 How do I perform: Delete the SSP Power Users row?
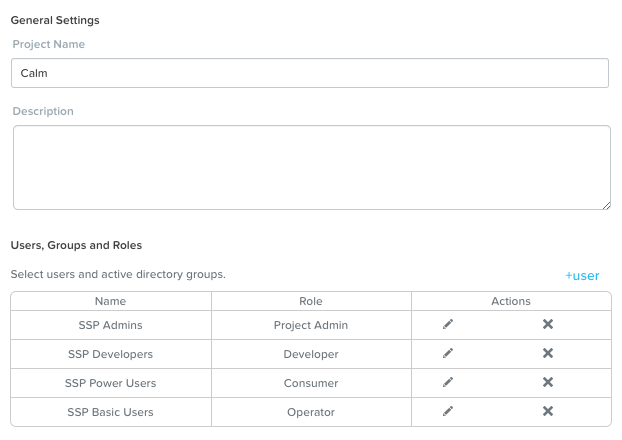(x=548, y=382)
